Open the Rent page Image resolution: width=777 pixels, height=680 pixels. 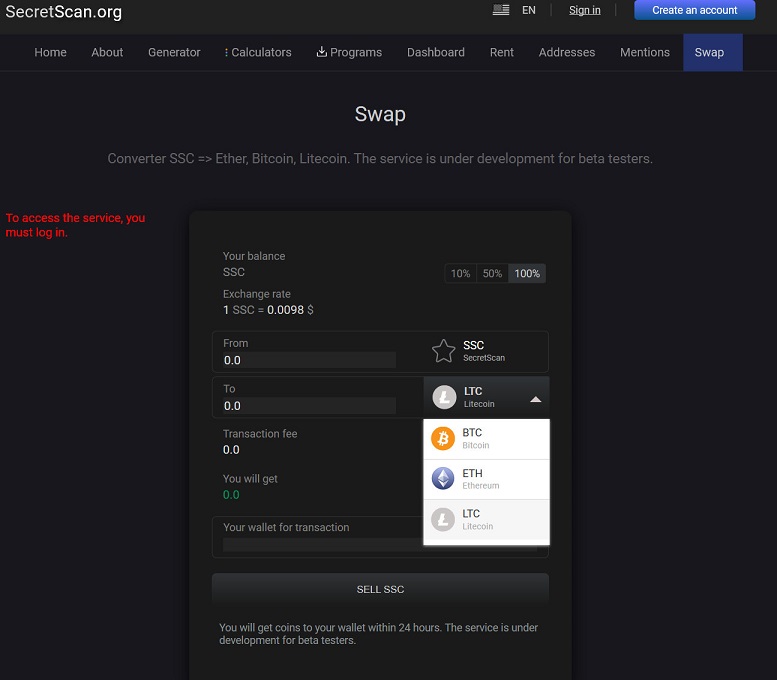tap(501, 52)
